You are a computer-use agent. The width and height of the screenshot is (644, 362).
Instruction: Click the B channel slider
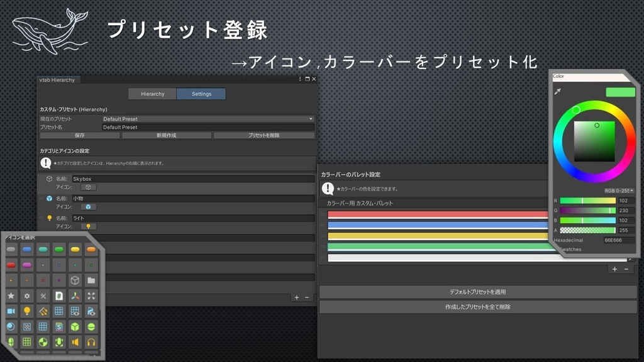[x=588, y=221]
